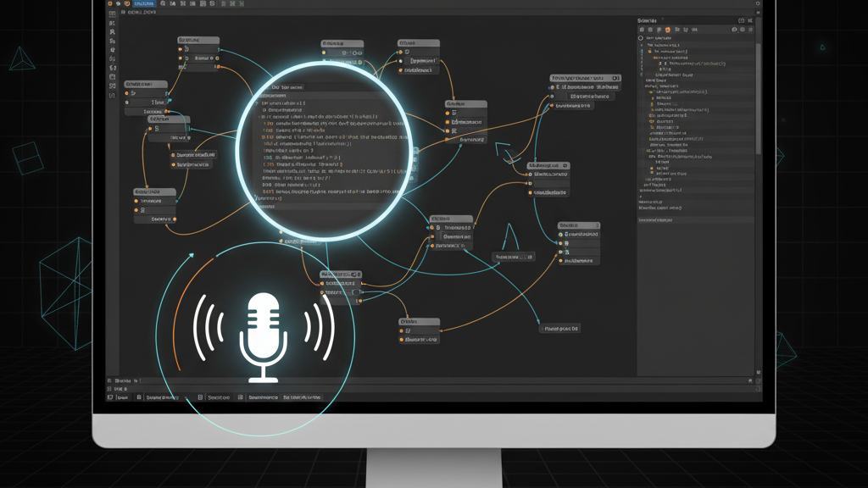868x488 pixels.
Task: Click the small labeled node at the graph's lower right
Action: 560,328
